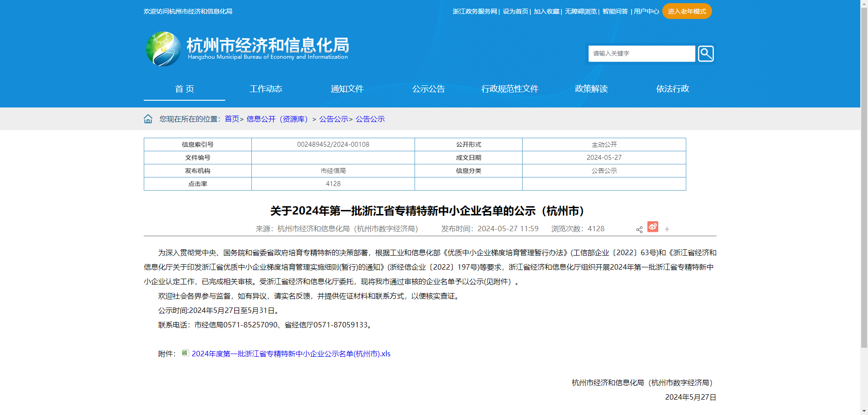The width and height of the screenshot is (868, 415).
Task: Click 信息公开（资源库）breadcrumb link
Action: click(x=277, y=119)
